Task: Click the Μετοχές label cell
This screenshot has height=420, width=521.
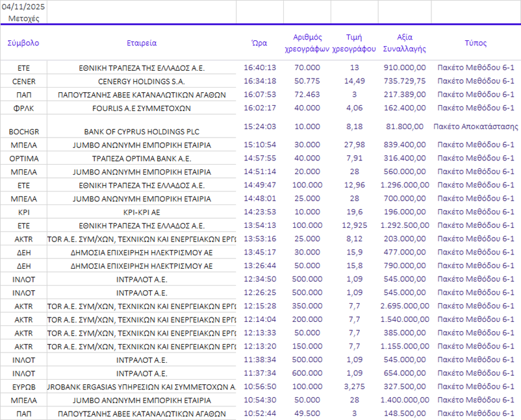Action: [23, 18]
